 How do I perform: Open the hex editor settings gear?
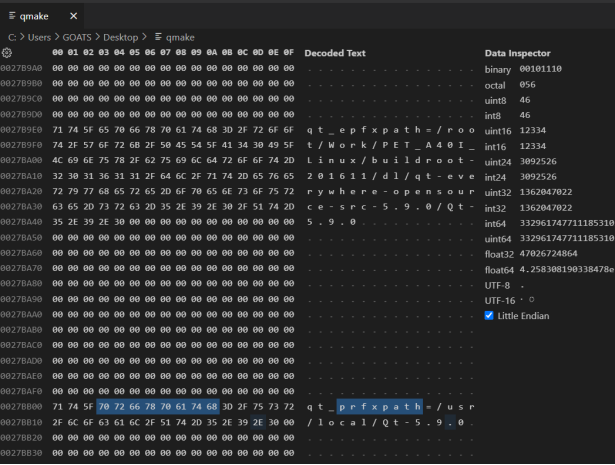tap(7, 52)
